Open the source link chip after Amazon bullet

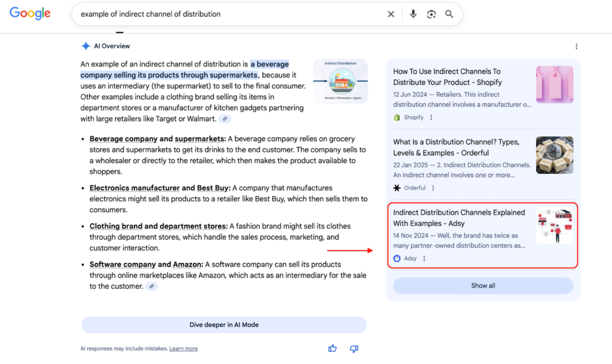tap(152, 286)
